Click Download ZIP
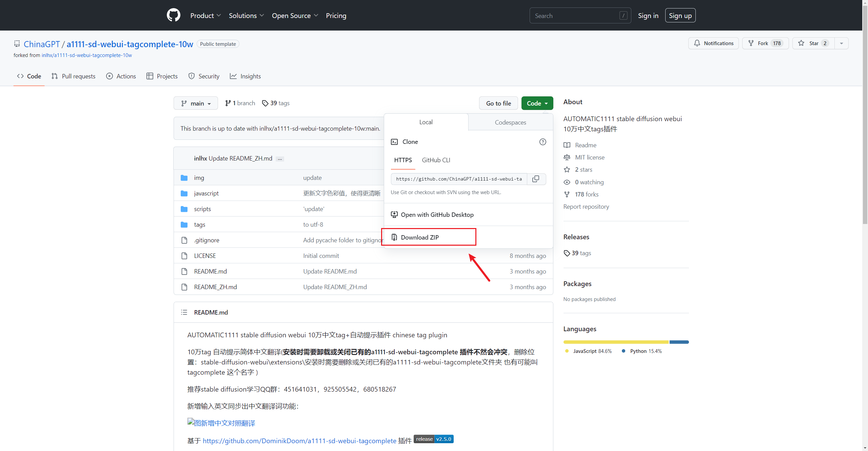 tap(419, 237)
